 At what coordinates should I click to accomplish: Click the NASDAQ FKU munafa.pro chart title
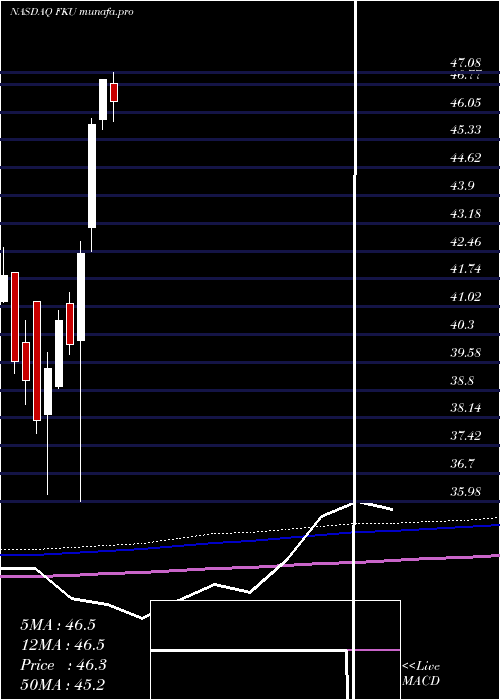pos(72,12)
